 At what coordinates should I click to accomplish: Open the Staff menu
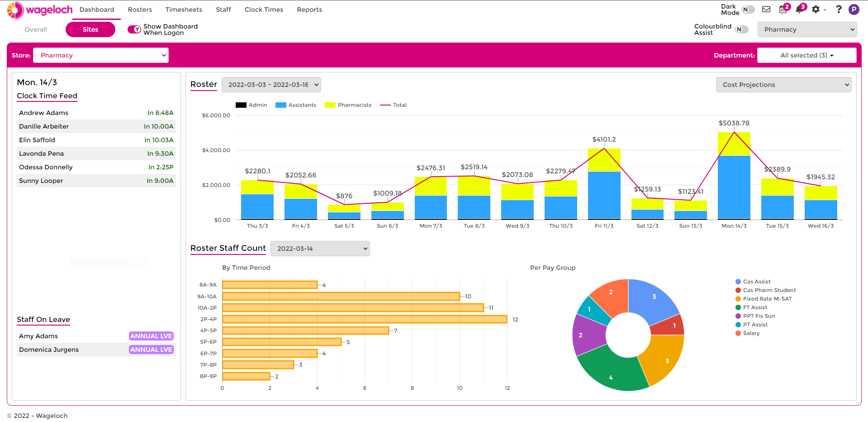point(223,10)
